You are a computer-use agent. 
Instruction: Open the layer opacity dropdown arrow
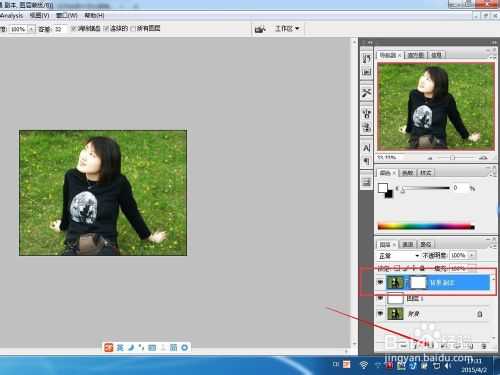coord(472,256)
